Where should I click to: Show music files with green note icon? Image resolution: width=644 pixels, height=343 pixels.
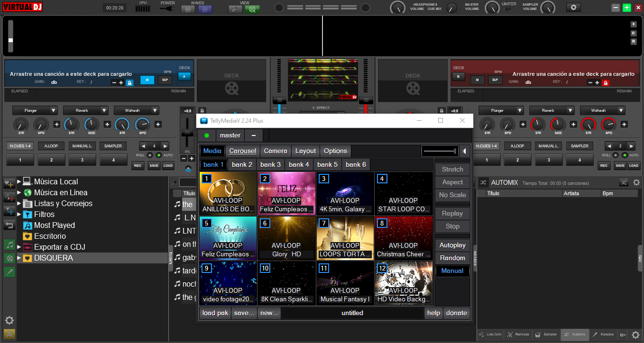point(9,244)
